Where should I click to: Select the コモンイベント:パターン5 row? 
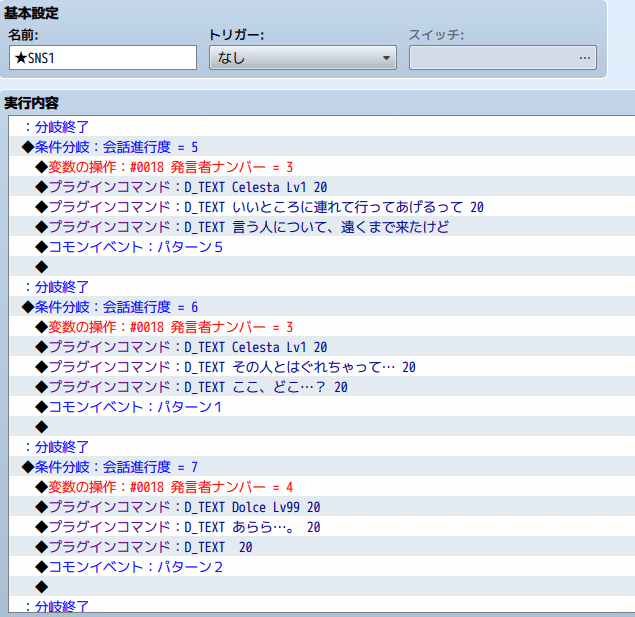click(322, 247)
